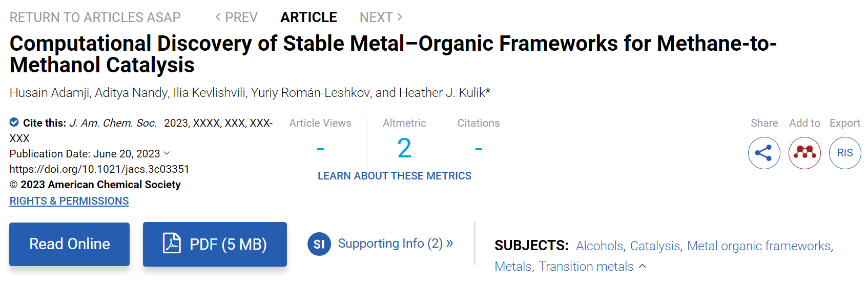Open Rights & Permissions link

click(69, 201)
